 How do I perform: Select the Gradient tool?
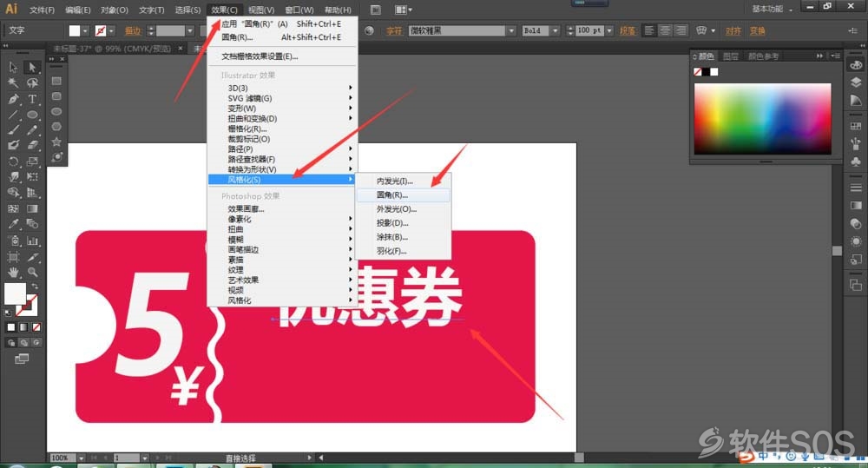33,208
